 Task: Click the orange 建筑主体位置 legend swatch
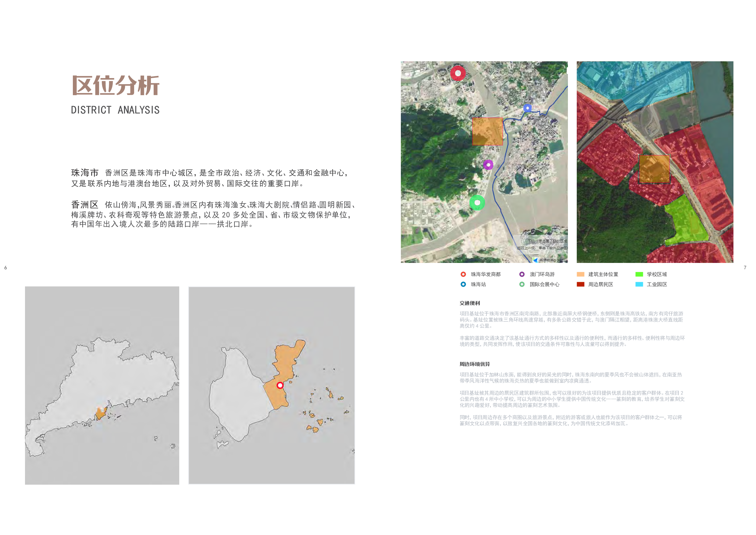(x=580, y=274)
